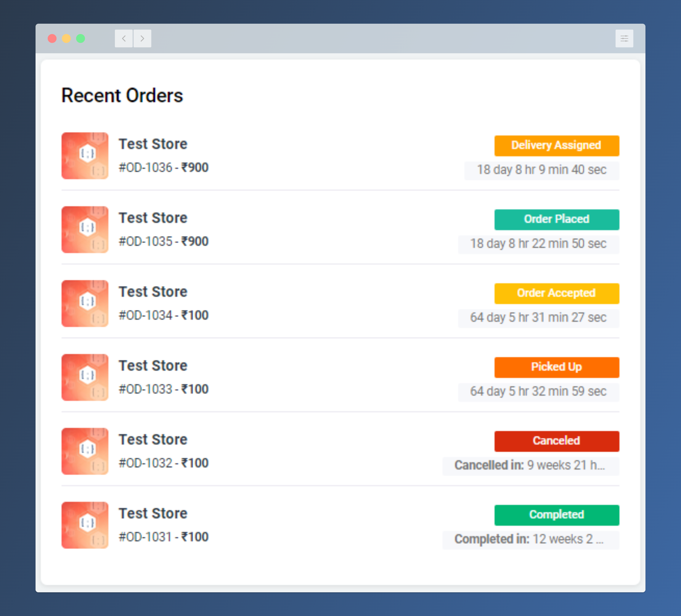
Task: Select Test Store name of order #OD-1034
Action: tap(153, 292)
